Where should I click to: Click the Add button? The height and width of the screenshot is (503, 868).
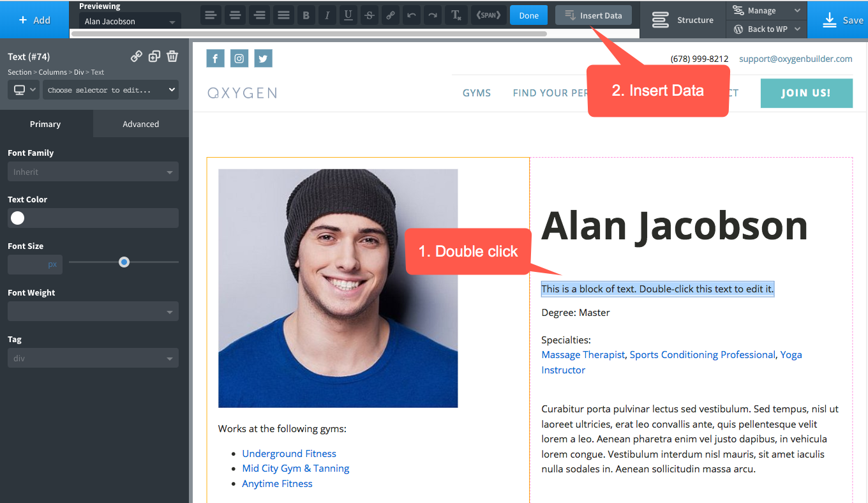(x=34, y=20)
